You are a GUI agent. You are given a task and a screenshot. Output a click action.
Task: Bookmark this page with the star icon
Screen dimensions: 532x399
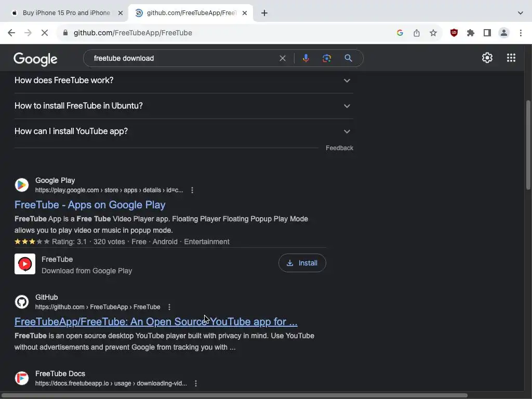433,33
